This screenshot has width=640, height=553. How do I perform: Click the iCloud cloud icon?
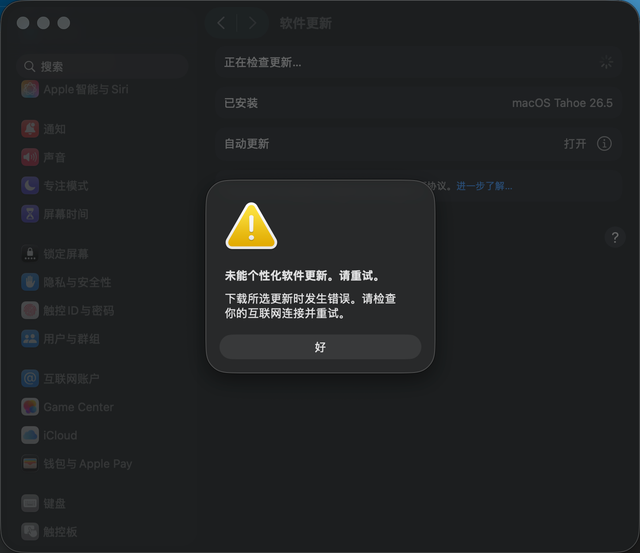[30, 435]
